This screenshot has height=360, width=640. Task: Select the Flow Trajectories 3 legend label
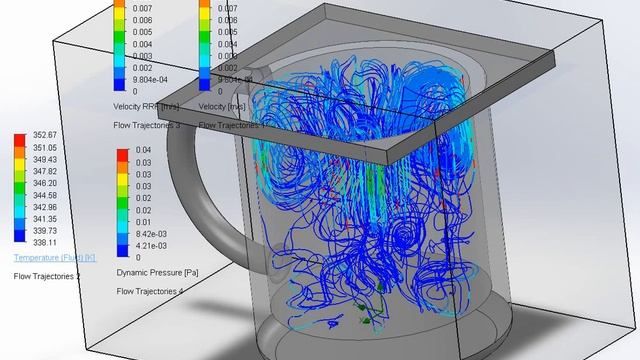pyautogui.click(x=147, y=125)
